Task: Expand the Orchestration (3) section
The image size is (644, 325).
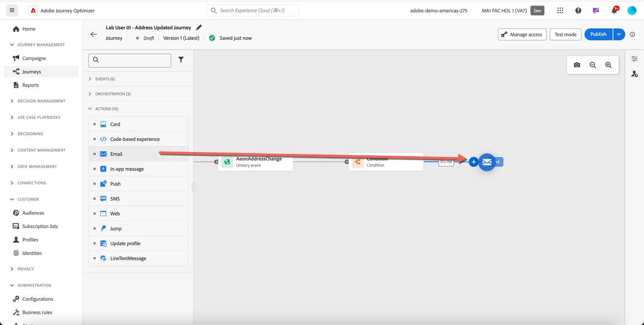Action: point(138,94)
